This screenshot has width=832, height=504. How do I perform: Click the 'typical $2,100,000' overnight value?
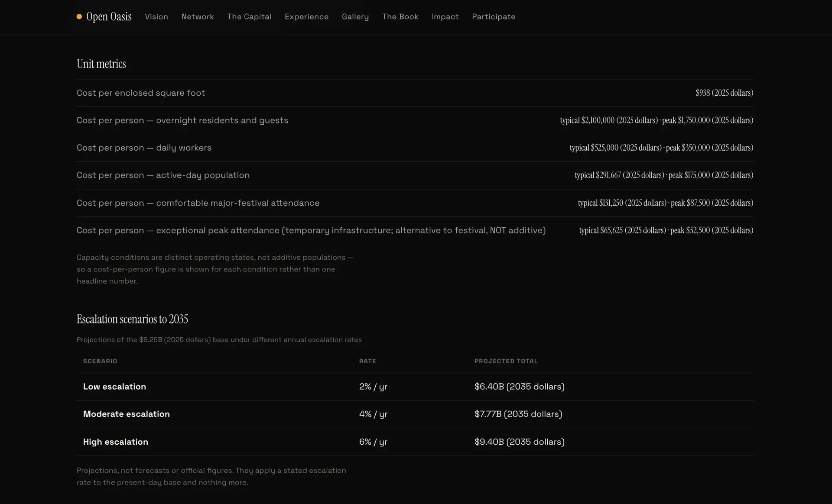[x=656, y=120]
